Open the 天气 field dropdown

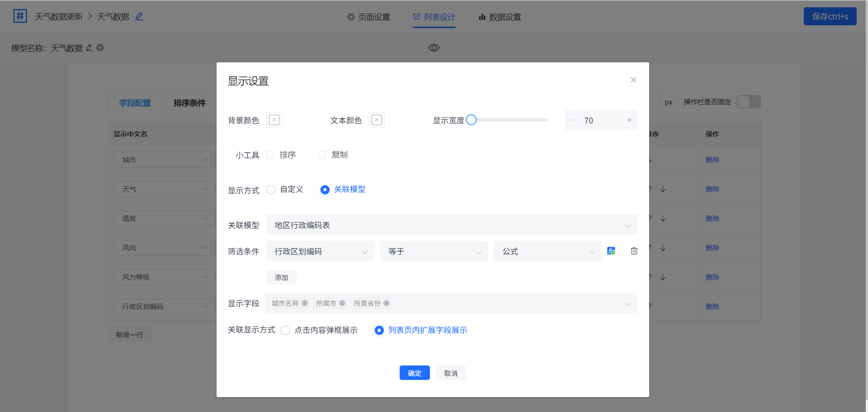pos(164,189)
